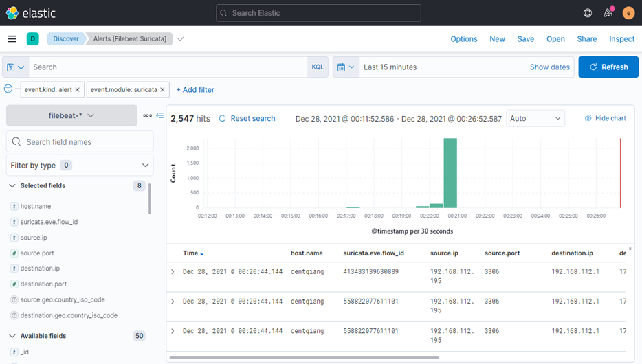This screenshot has height=364, width=642.
Task: Open the user avatar menu
Action: (628, 13)
